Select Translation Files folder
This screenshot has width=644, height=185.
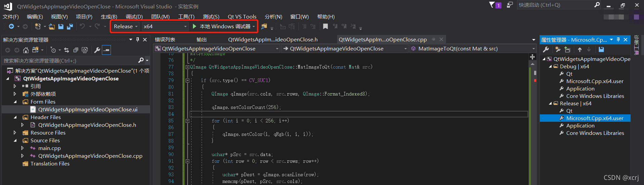(50, 163)
